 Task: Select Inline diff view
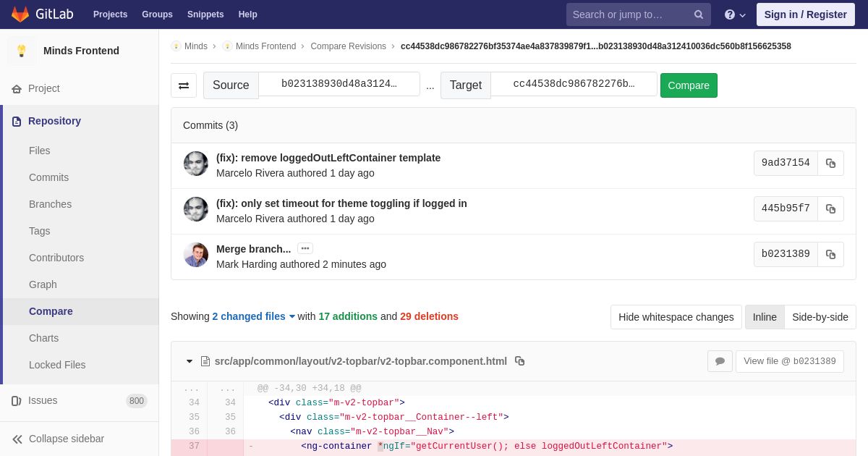click(x=765, y=317)
